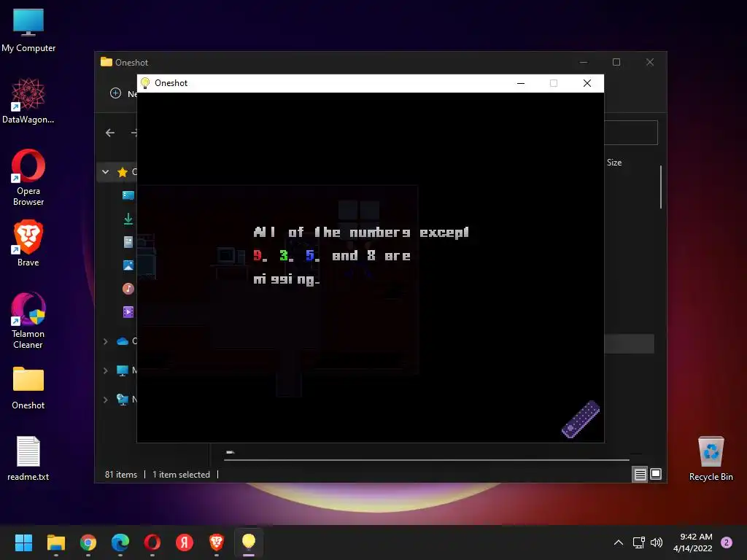
Task: Click the Windows Start button
Action: click(23, 542)
